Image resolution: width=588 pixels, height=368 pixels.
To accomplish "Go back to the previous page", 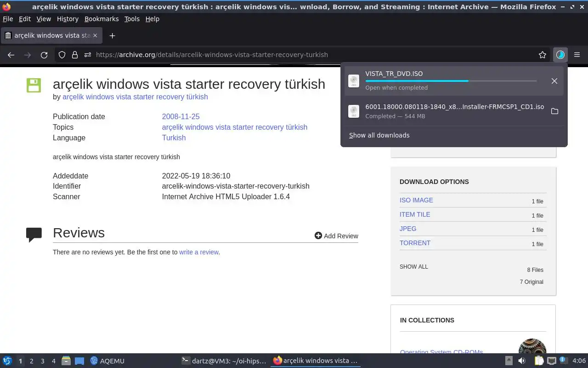I will pos(11,55).
